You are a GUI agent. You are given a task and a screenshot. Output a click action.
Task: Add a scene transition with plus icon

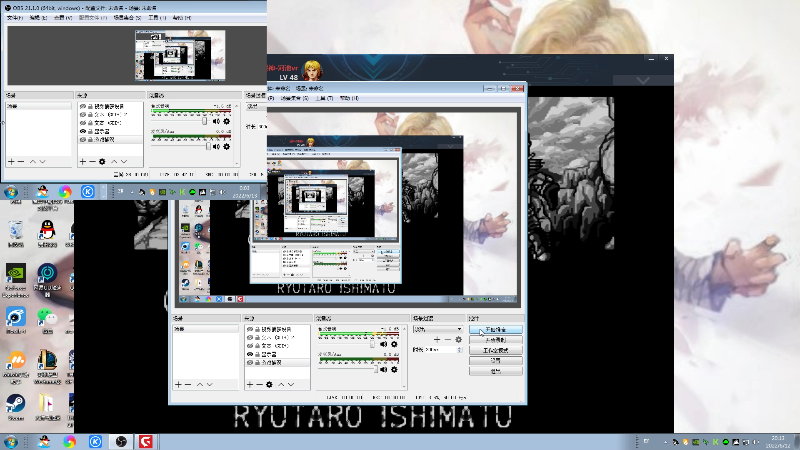pos(437,339)
